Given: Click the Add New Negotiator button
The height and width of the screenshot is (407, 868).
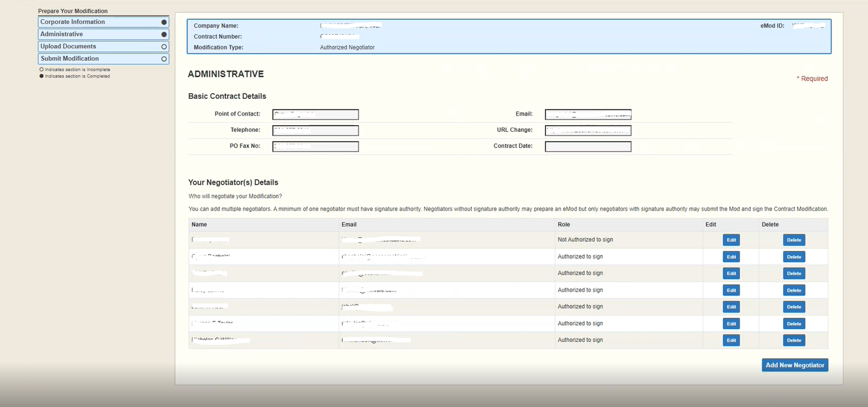Looking at the screenshot, I should coord(795,365).
